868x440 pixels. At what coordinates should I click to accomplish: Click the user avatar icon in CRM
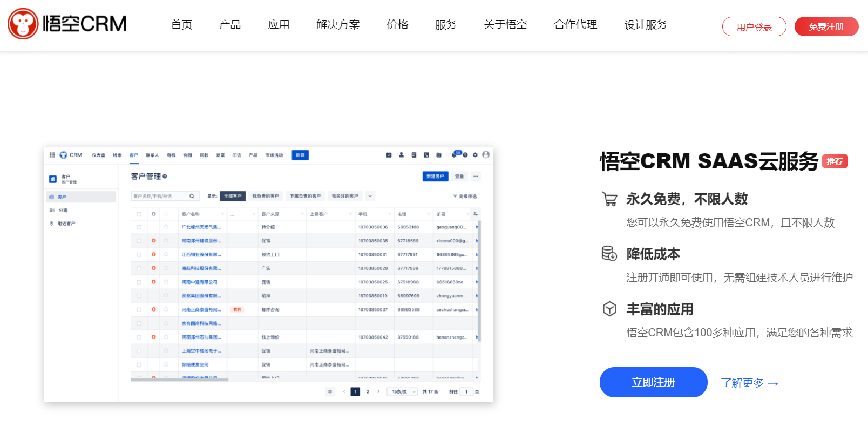point(486,155)
